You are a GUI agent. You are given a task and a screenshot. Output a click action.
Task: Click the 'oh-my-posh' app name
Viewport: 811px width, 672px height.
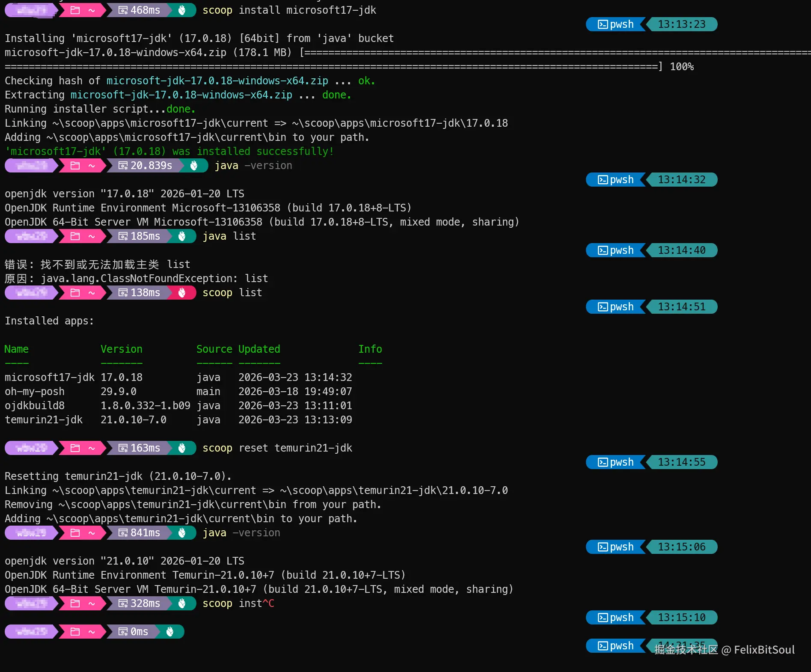click(x=35, y=392)
